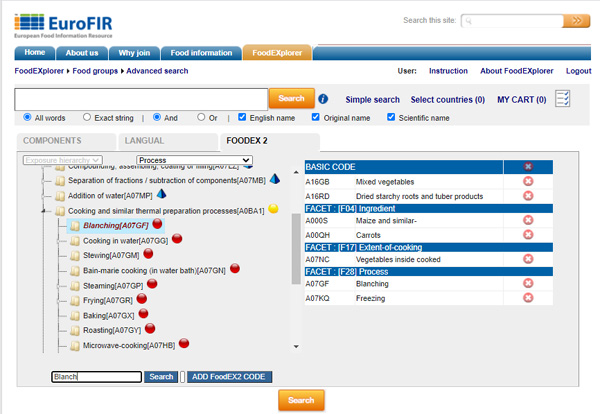Open the Food information menu

point(203,52)
